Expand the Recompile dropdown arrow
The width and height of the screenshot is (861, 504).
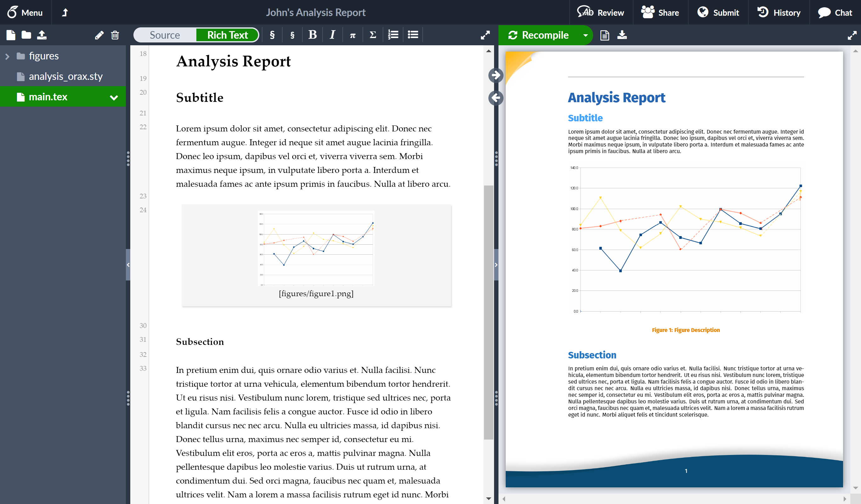tap(585, 35)
